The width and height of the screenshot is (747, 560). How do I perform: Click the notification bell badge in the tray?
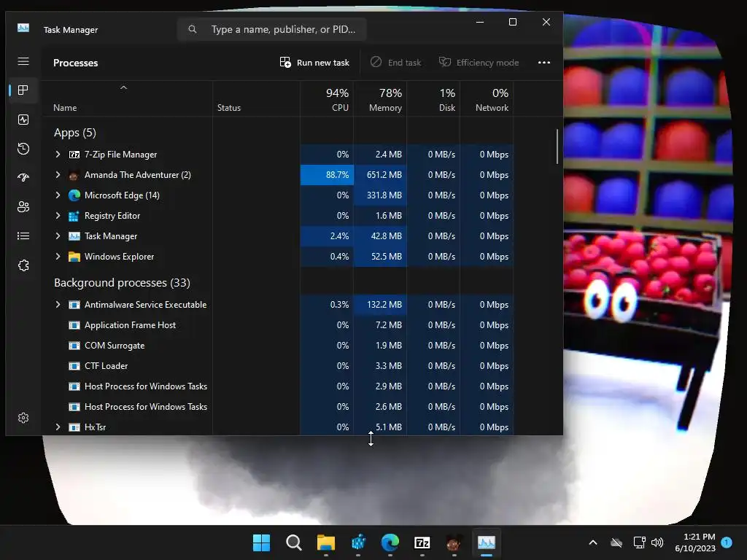[727, 542]
